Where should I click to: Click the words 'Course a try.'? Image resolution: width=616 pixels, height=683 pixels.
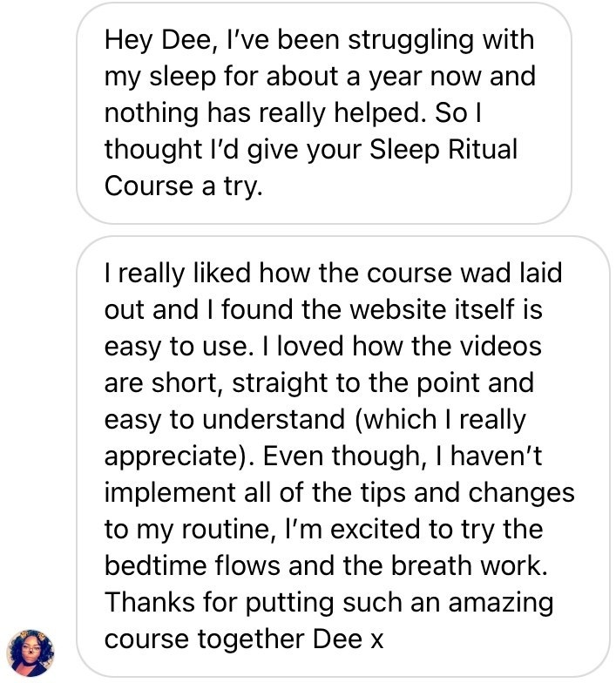tap(183, 186)
